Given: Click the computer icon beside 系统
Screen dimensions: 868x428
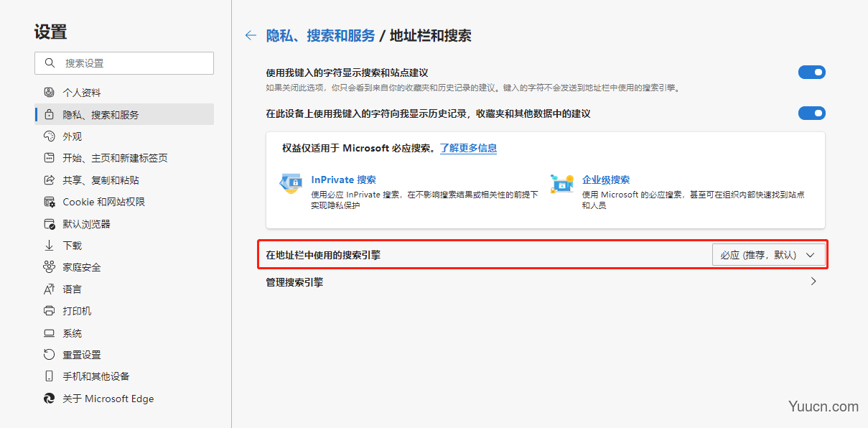Looking at the screenshot, I should (49, 333).
